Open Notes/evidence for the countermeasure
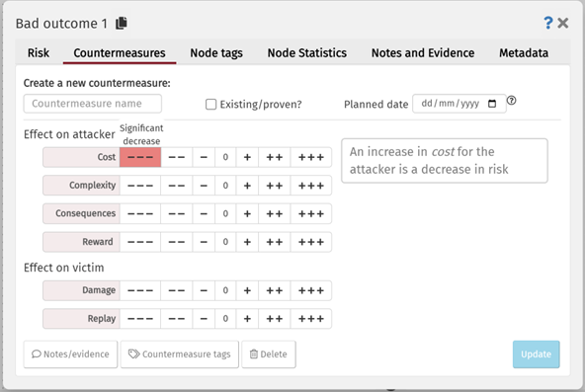The image size is (585, 392). (70, 354)
